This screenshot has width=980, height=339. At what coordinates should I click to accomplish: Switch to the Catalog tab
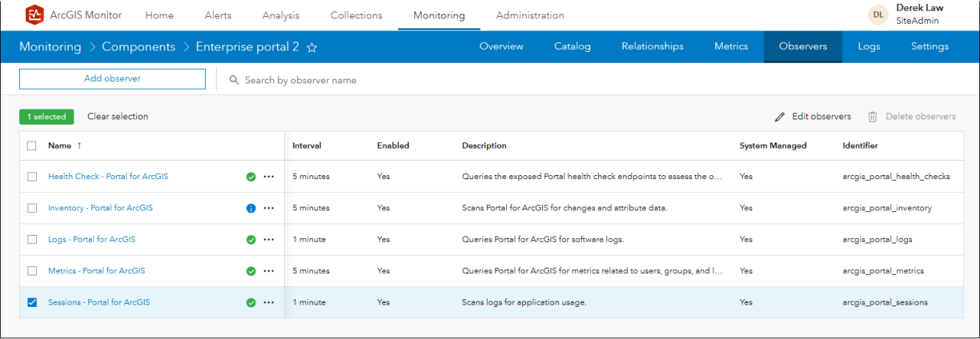point(573,47)
